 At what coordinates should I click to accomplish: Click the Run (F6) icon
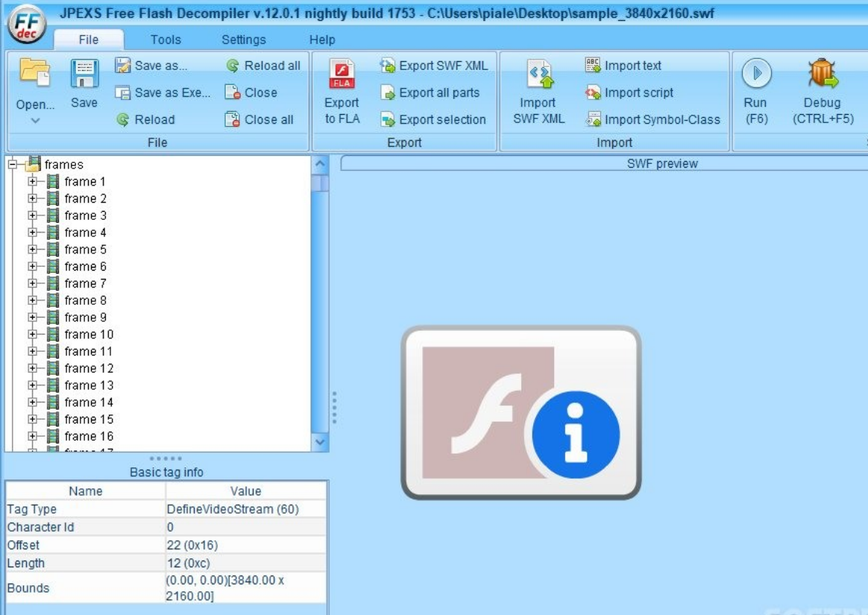pos(756,75)
